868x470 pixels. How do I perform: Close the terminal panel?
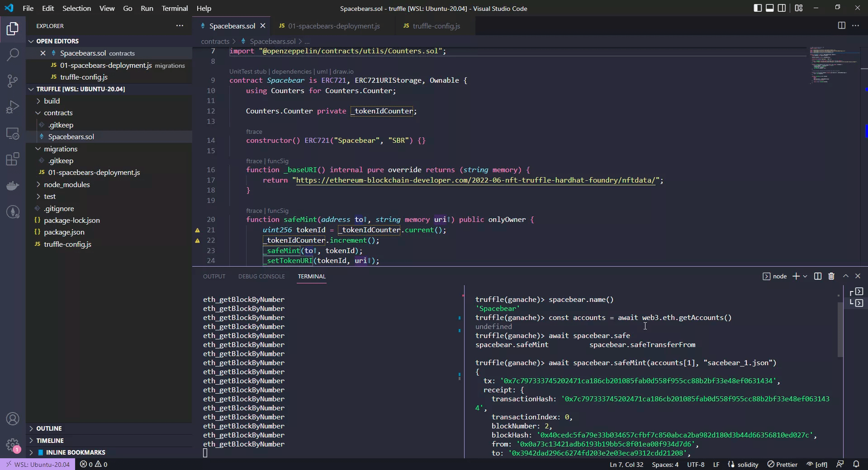pos(858,276)
